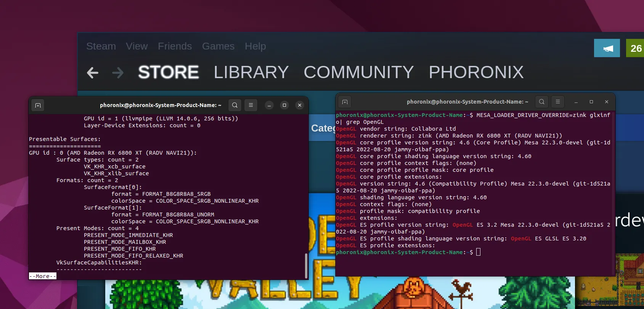The image size is (644, 309).
Task: Add new tab in left terminal
Action: (x=38, y=105)
